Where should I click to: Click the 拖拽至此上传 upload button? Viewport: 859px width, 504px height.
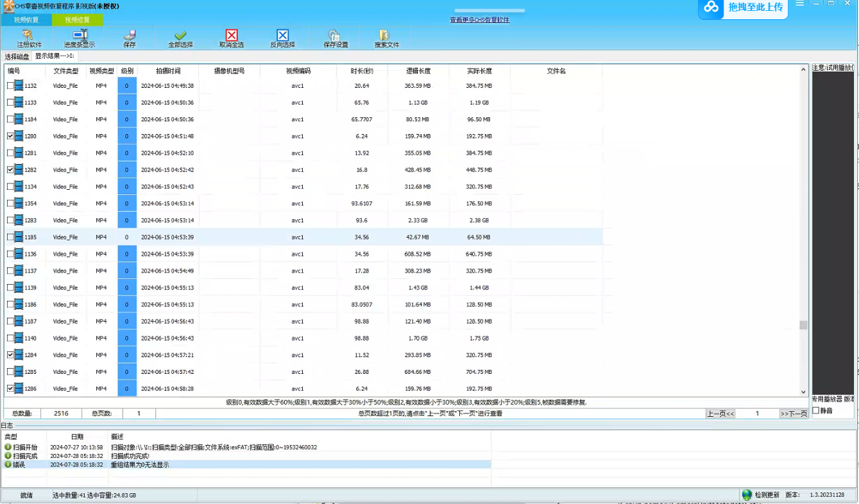[x=743, y=8]
